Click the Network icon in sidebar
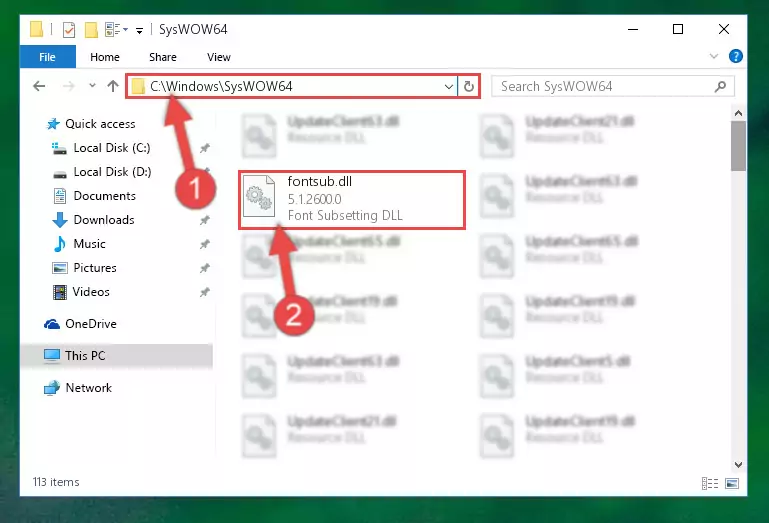 click(52, 388)
